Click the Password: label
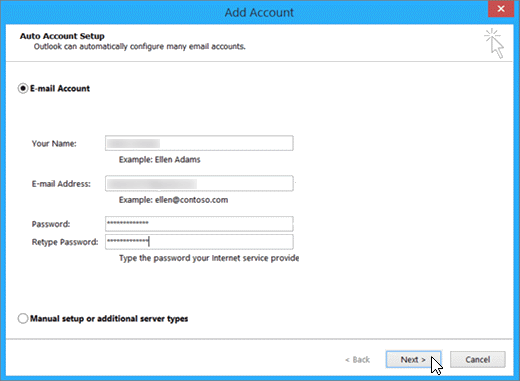 pyautogui.click(x=51, y=224)
